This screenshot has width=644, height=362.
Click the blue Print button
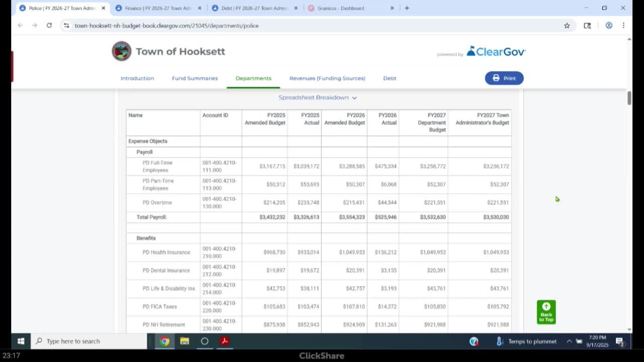504,78
